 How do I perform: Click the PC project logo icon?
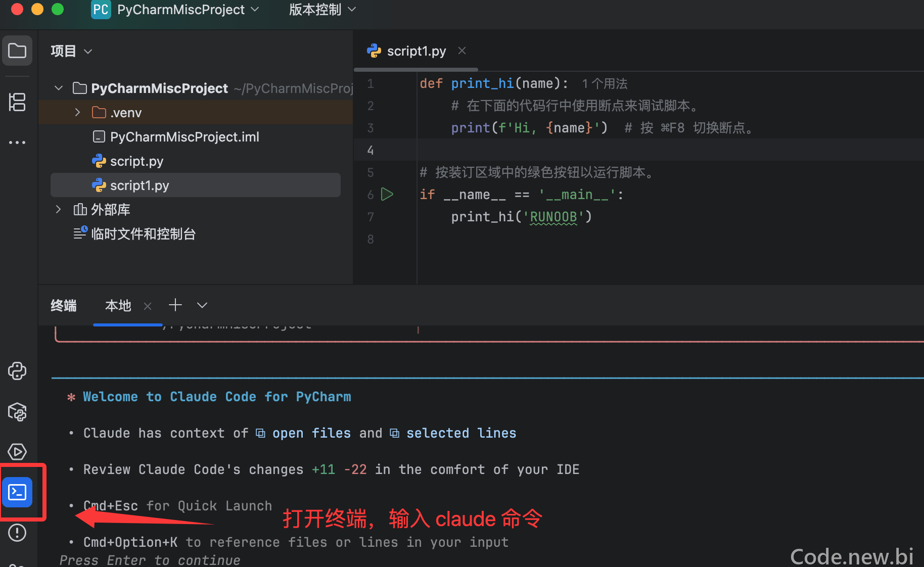(x=101, y=10)
